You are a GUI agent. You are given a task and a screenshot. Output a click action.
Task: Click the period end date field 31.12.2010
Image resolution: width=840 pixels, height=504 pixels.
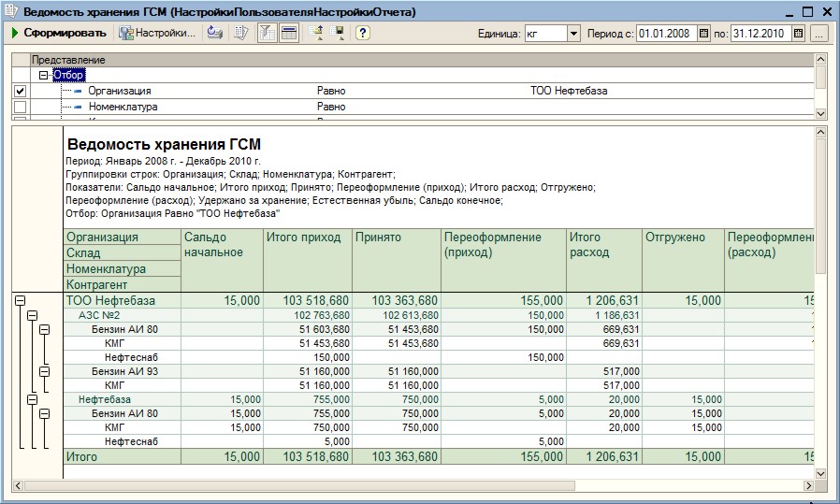pyautogui.click(x=760, y=34)
